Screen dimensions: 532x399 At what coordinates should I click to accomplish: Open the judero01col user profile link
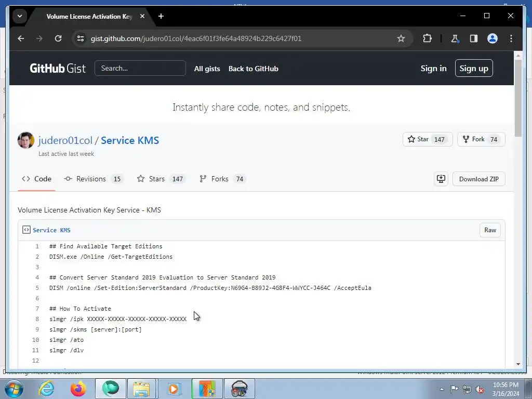point(65,140)
